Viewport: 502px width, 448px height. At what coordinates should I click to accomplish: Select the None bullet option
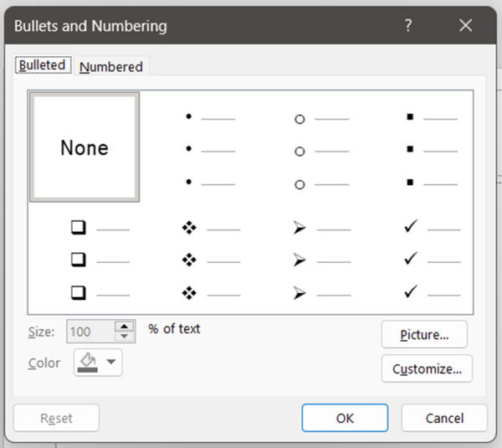(85, 148)
